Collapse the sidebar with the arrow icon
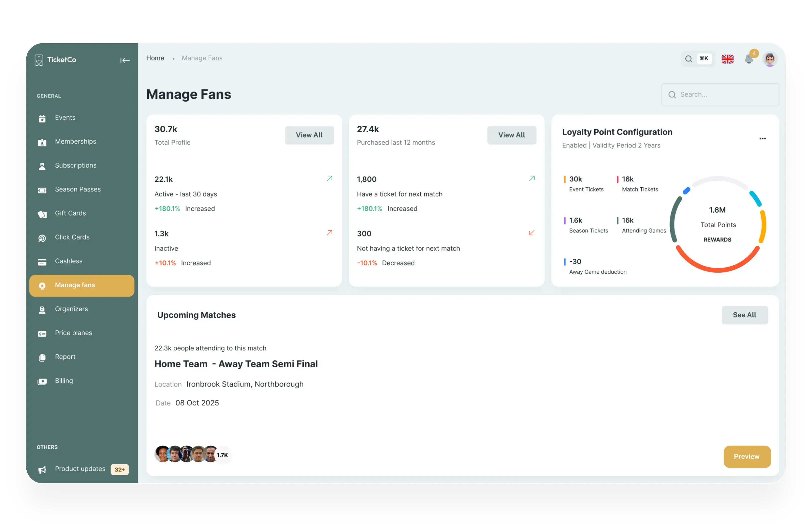812x529 pixels. (x=125, y=60)
